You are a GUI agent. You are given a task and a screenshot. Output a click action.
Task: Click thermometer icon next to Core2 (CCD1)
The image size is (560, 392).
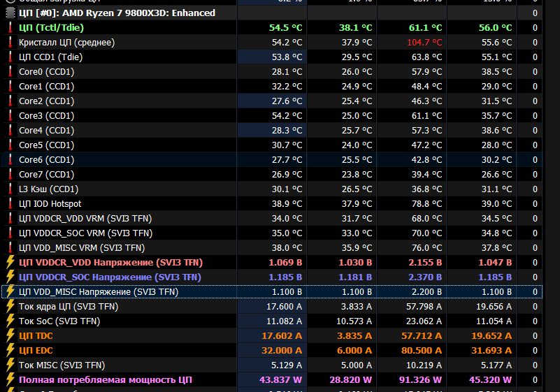(x=10, y=101)
